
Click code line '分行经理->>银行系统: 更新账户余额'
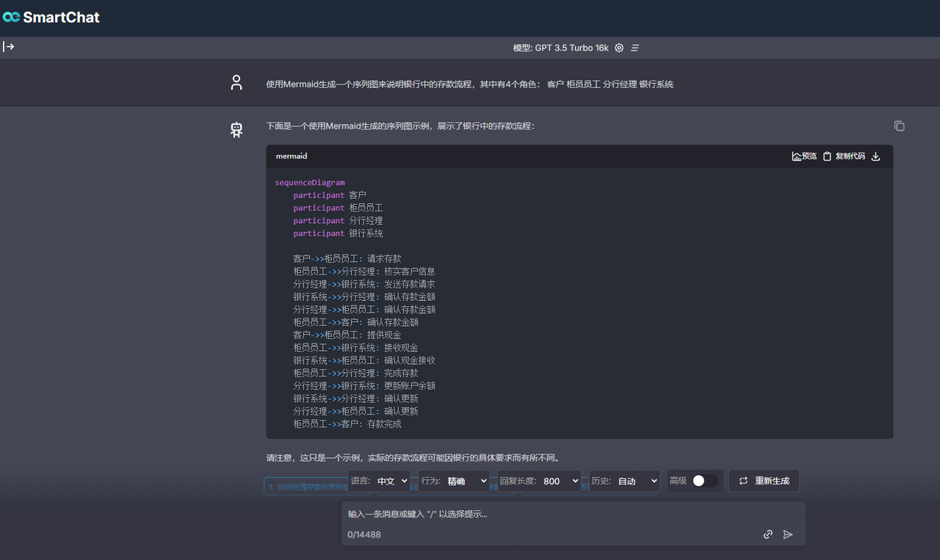(x=364, y=386)
